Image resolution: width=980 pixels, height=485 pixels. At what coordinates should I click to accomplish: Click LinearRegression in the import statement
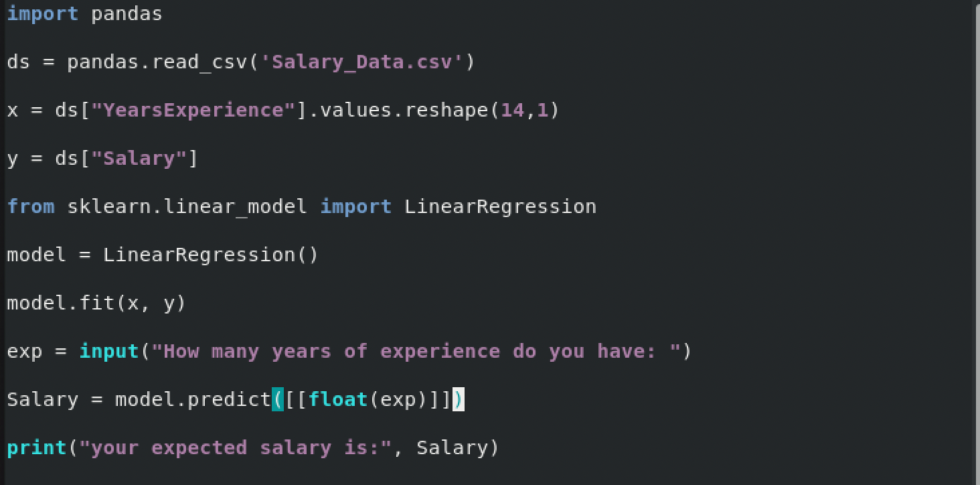coord(500,207)
